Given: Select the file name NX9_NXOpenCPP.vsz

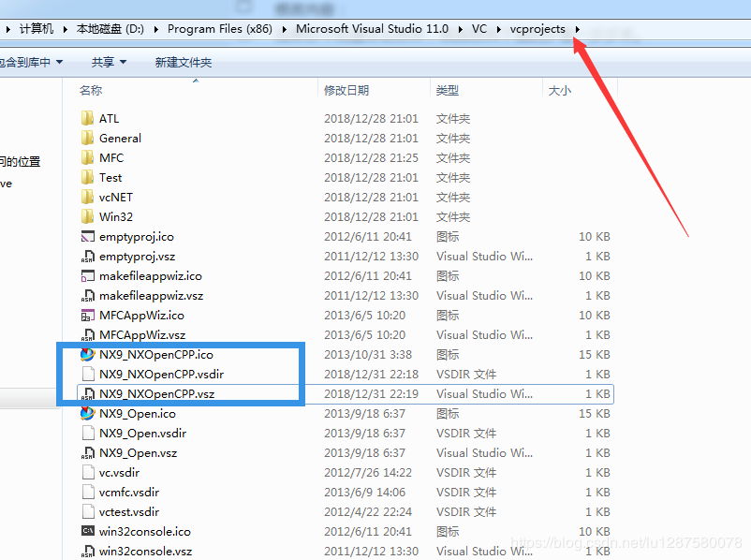Looking at the screenshot, I should coord(156,393).
